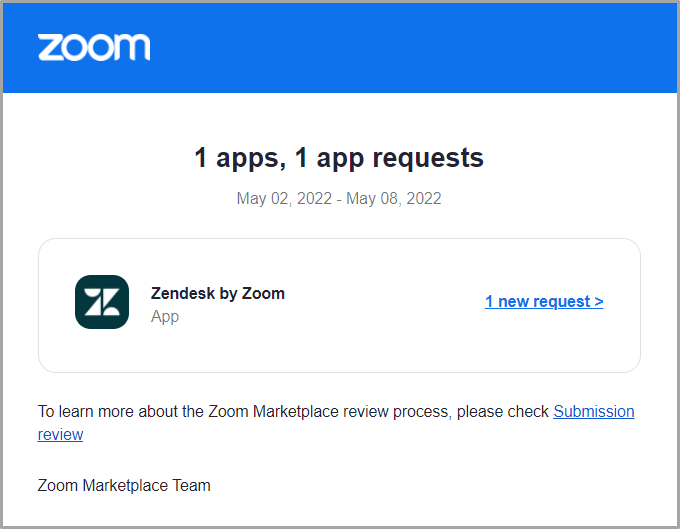Image resolution: width=680 pixels, height=529 pixels.
Task: Open the 1 new request link
Action: pos(544,301)
